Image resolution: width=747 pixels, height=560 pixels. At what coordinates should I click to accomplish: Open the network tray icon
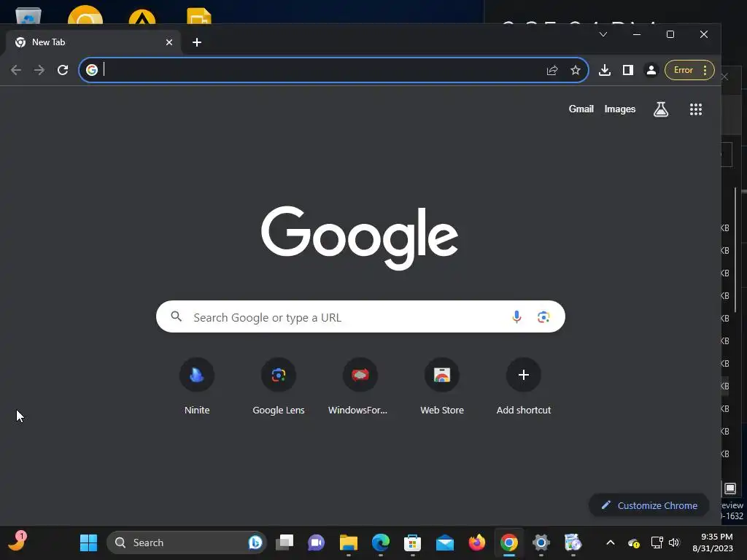point(657,542)
